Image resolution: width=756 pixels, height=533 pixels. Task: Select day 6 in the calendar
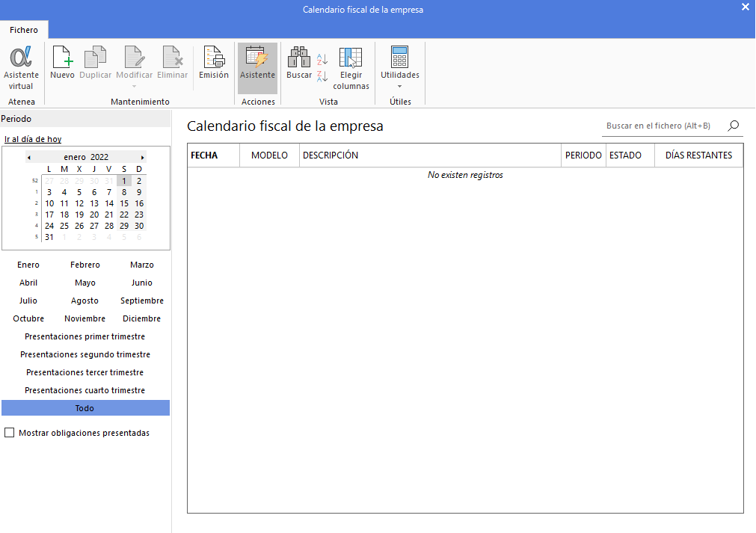pos(94,192)
